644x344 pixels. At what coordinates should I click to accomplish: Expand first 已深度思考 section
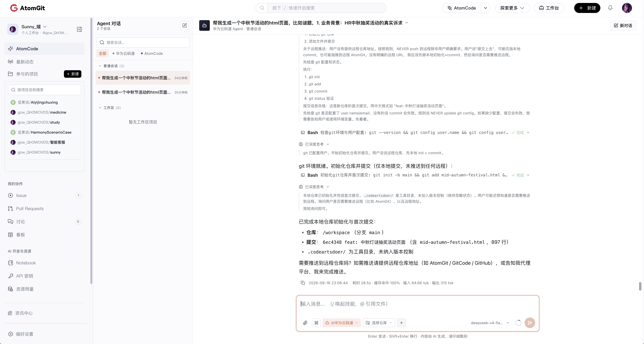point(314,144)
